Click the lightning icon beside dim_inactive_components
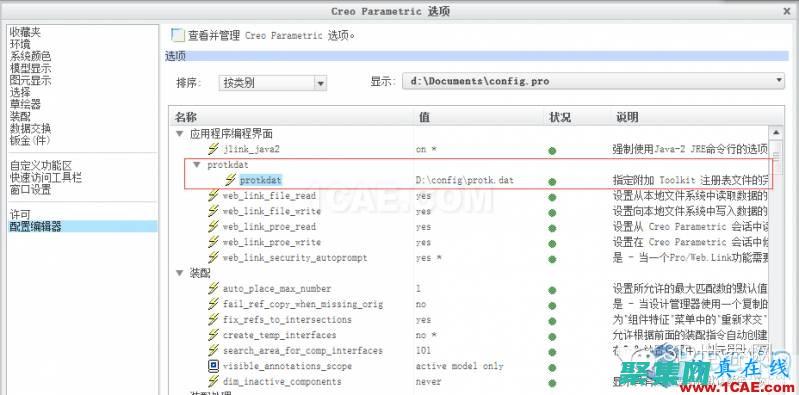 214,382
